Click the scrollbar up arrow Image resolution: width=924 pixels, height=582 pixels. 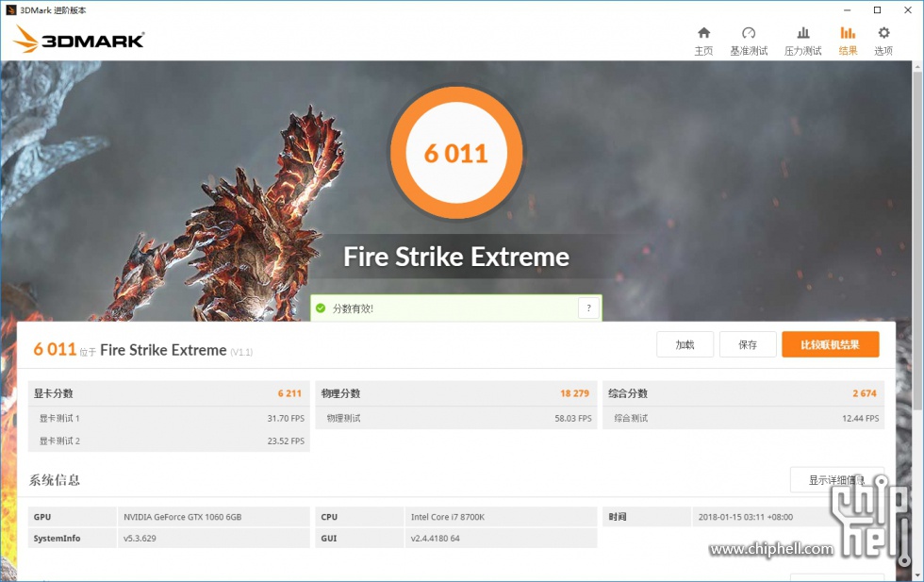(917, 67)
